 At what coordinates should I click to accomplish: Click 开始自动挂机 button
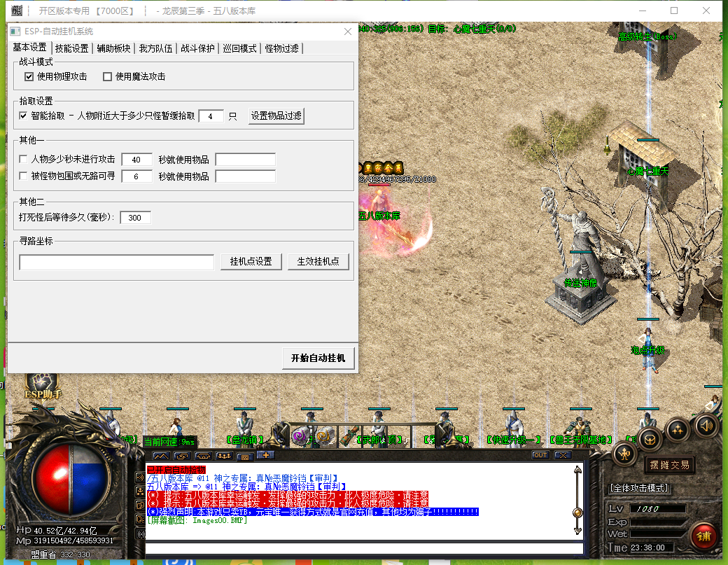click(318, 358)
